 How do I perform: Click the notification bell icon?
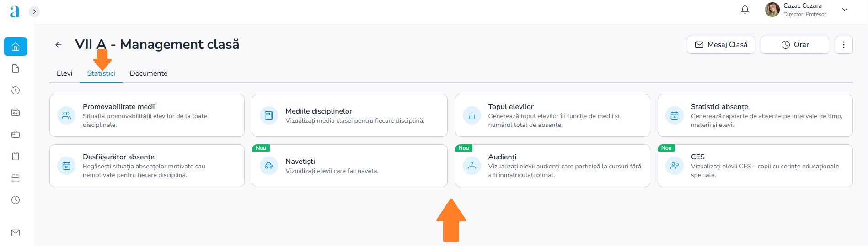tap(745, 10)
